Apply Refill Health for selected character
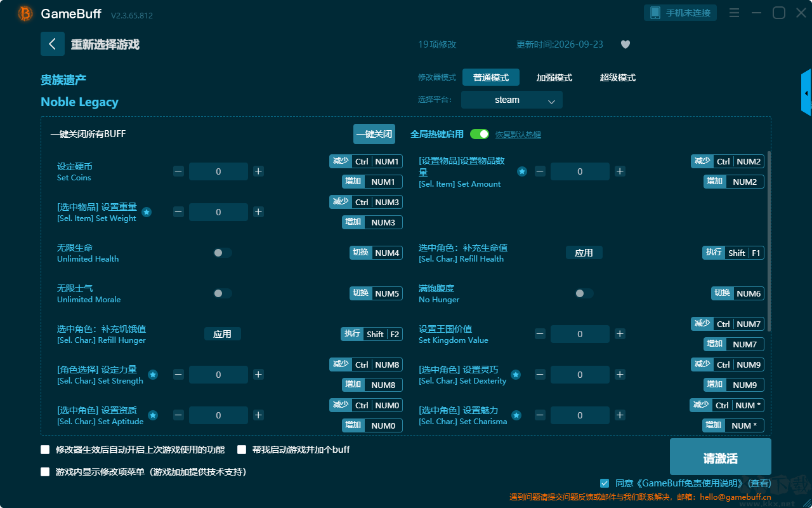812x508 pixels. pos(584,253)
